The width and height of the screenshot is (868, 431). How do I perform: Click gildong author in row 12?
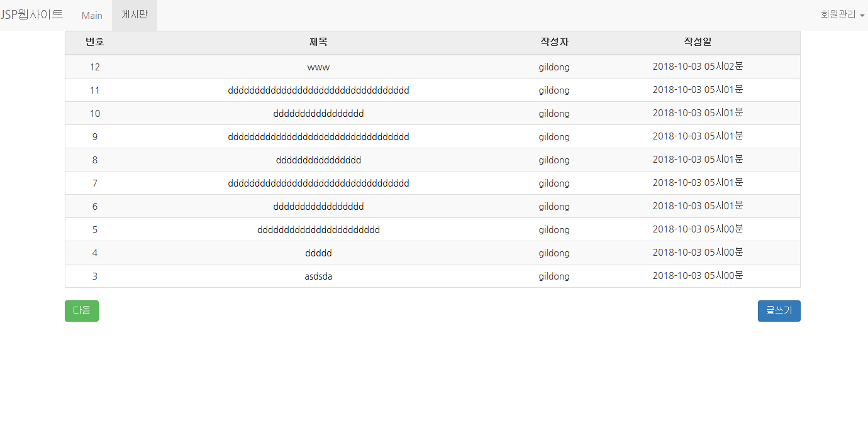pyautogui.click(x=554, y=67)
